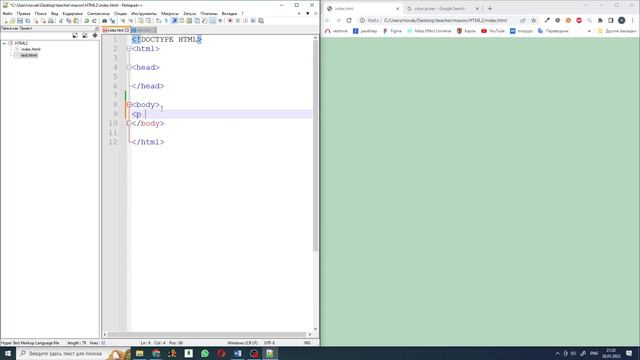This screenshot has height=360, width=640.
Task: Undo the last edit via toolbar
Action: 87,20
